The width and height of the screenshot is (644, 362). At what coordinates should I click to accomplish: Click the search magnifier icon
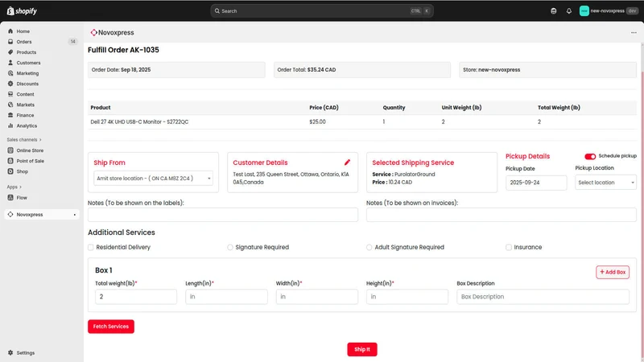coord(217,11)
